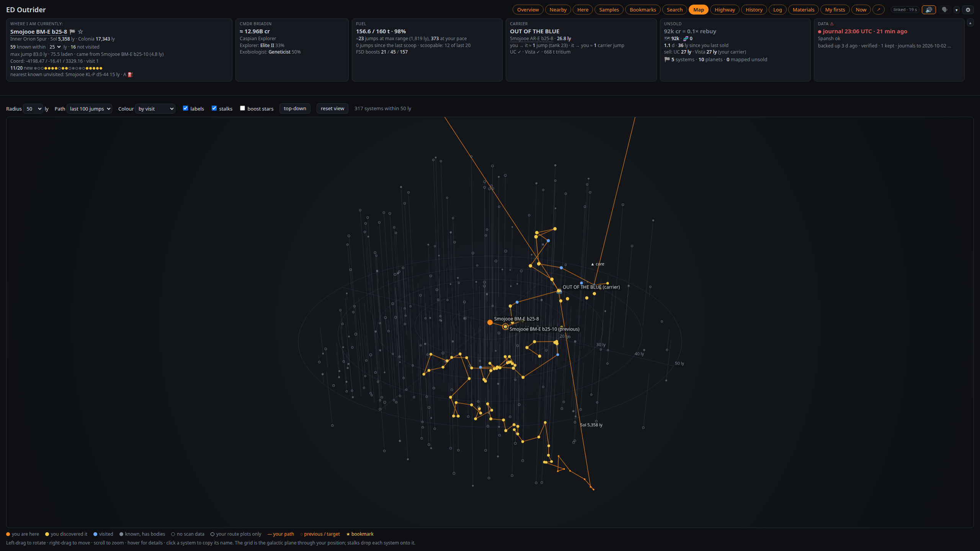Viewport: 980px width, 551px height.
Task: Expand the small down-triangle menu near settings
Action: coord(956,10)
